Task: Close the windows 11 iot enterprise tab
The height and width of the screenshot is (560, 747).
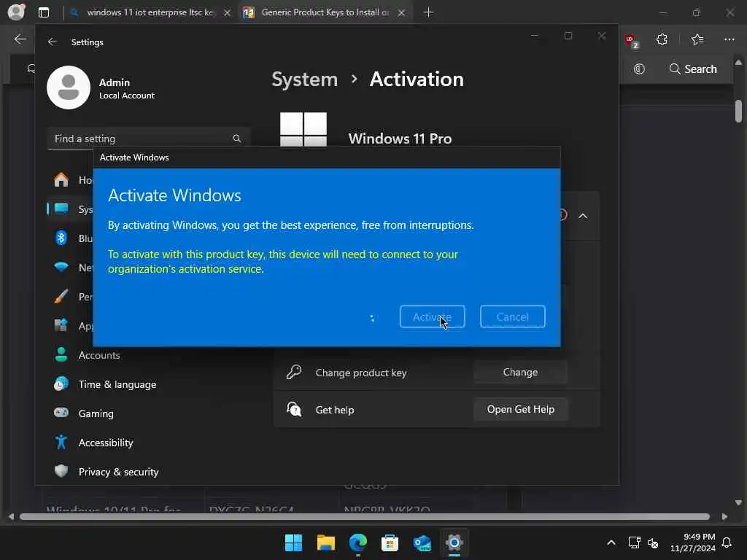Action: [x=228, y=13]
